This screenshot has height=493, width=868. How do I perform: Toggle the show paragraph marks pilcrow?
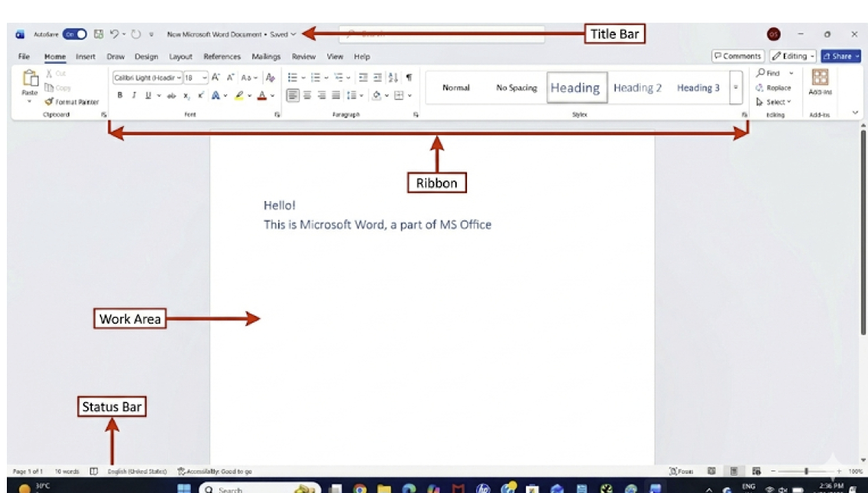(x=409, y=78)
